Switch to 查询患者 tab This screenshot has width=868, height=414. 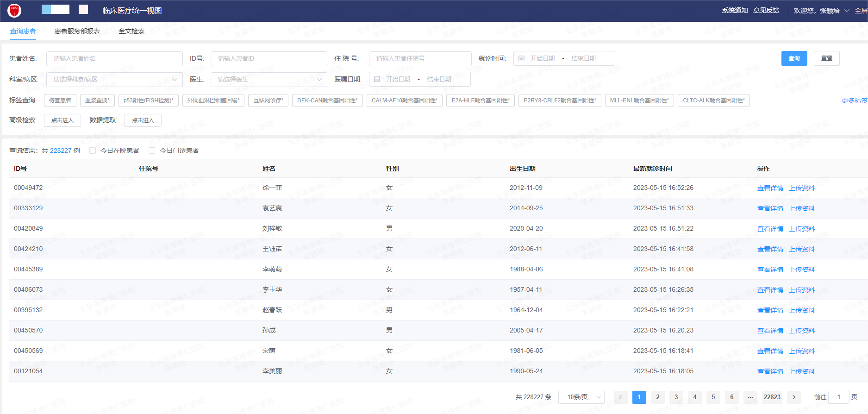pyautogui.click(x=23, y=31)
